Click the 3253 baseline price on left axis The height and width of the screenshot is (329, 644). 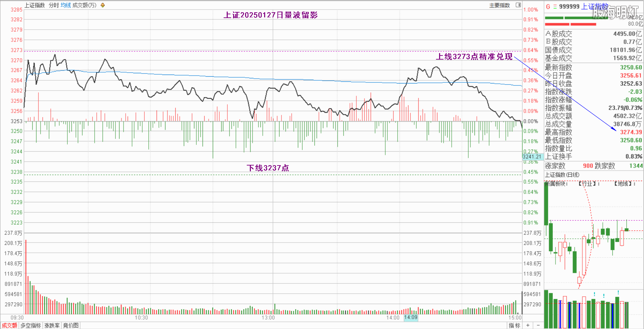click(x=16, y=121)
